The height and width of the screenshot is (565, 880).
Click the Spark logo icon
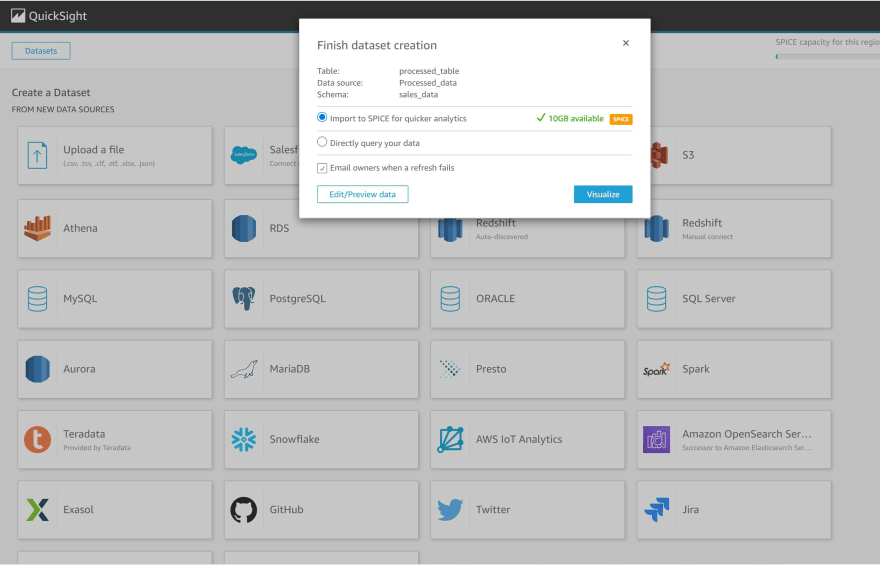click(657, 369)
